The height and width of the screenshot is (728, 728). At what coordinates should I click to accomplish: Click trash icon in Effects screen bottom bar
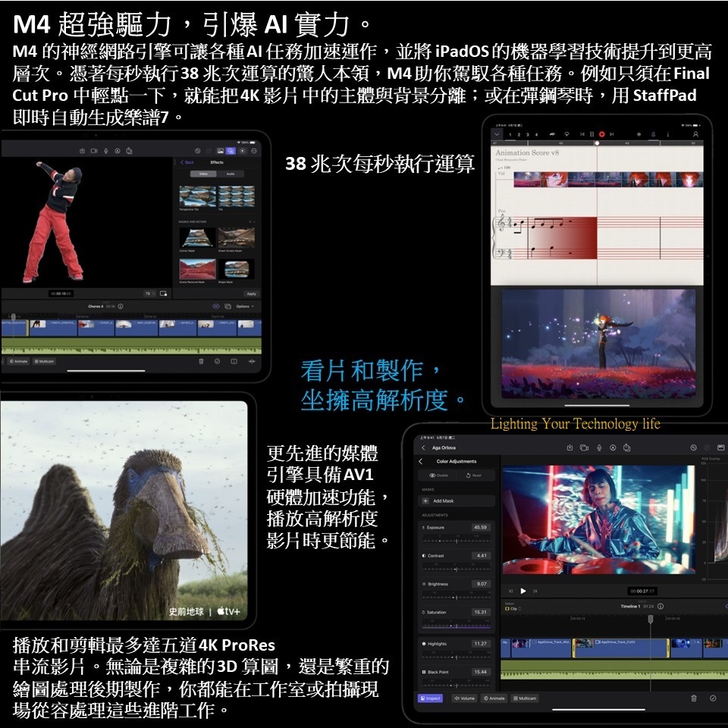click(201, 361)
